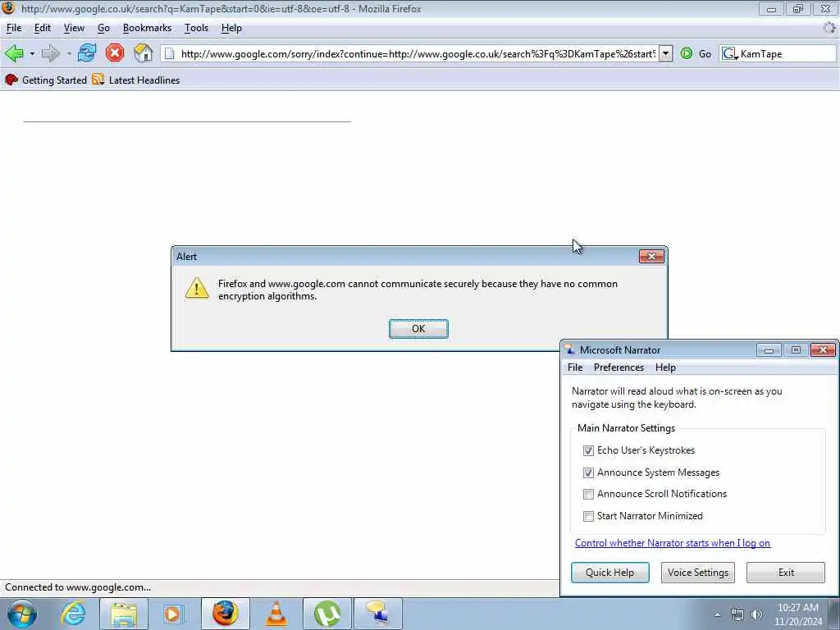Click the Narrator title bar icon
Screen dimensions: 840x630
click(569, 349)
